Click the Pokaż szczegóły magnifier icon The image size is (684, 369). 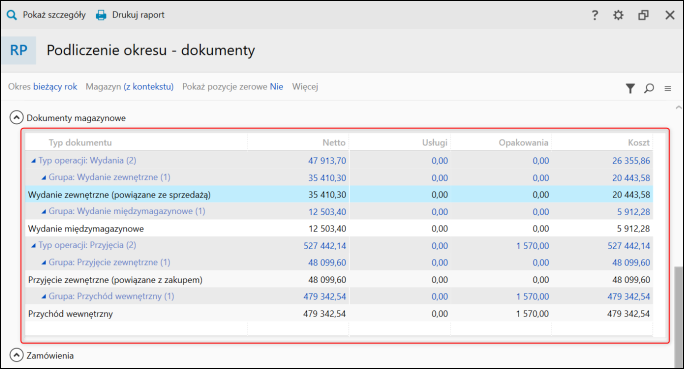pyautogui.click(x=12, y=15)
